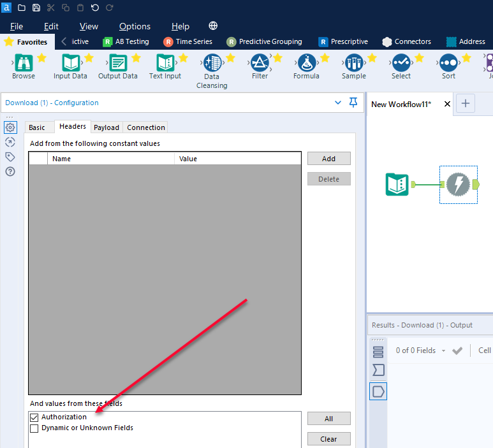The height and width of the screenshot is (448, 493).
Task: Click the Text Input node on canvas
Action: [397, 184]
